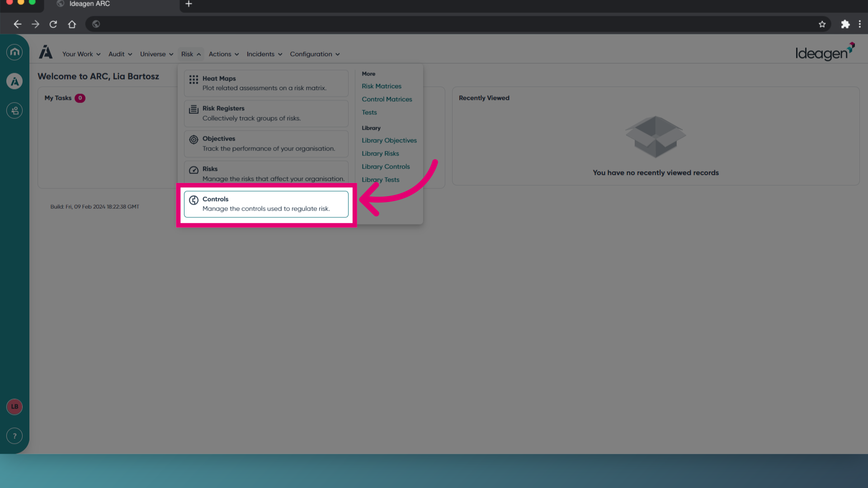The width and height of the screenshot is (868, 488).
Task: Expand the Universe menu
Action: point(156,54)
